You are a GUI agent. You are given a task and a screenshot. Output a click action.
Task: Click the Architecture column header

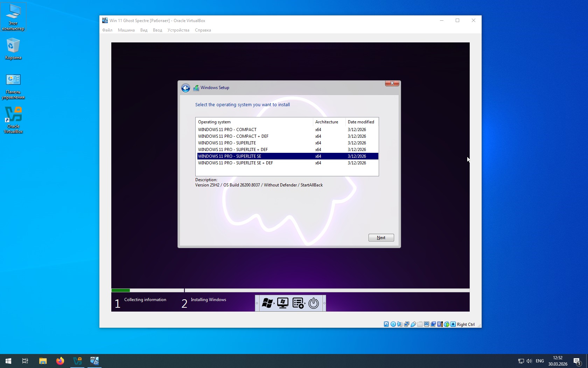(327, 122)
